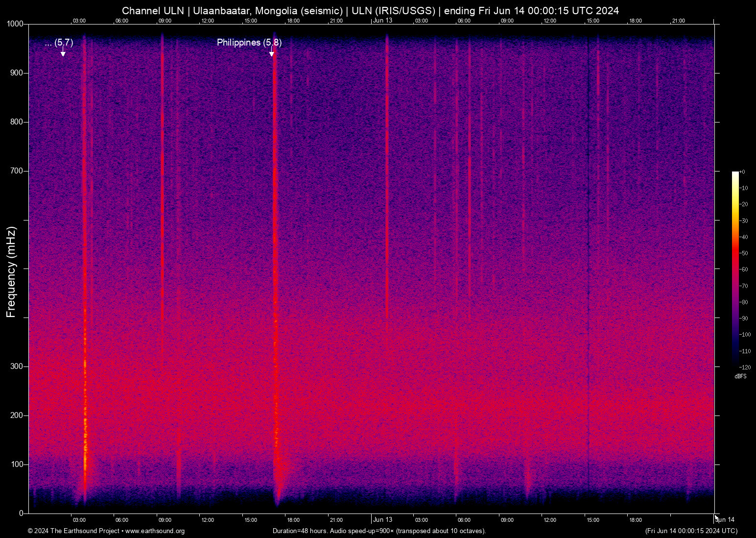
Task: Select the (5.7) earthquake annotation arrow
Action: [63, 51]
